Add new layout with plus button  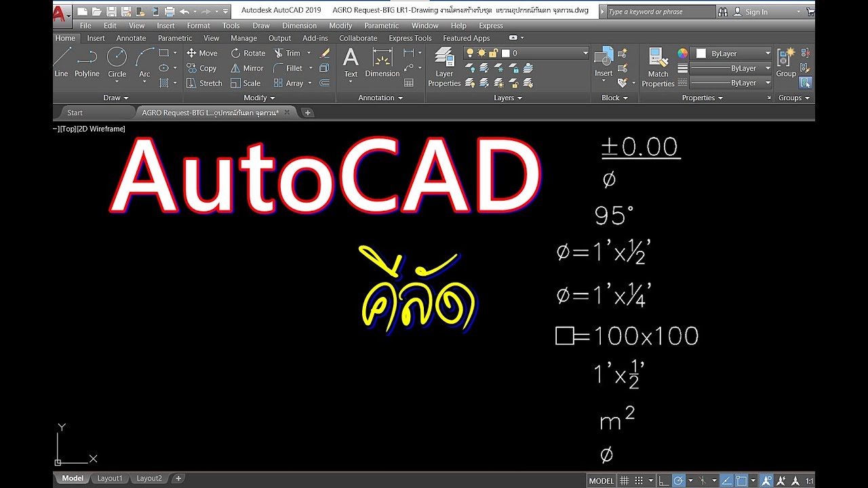[178, 479]
